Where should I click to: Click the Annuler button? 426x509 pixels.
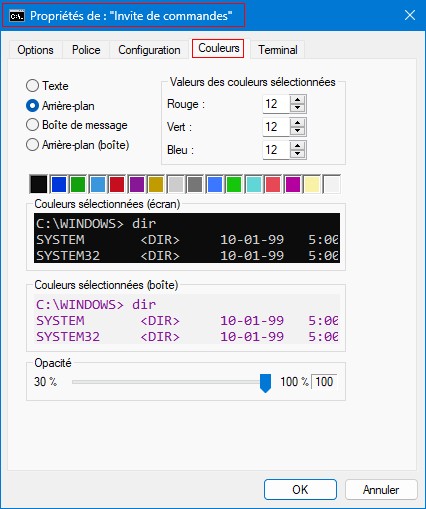(381, 489)
